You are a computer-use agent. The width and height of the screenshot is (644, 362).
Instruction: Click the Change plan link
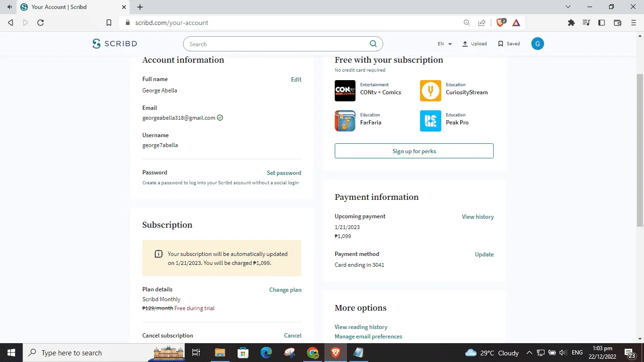tap(285, 290)
